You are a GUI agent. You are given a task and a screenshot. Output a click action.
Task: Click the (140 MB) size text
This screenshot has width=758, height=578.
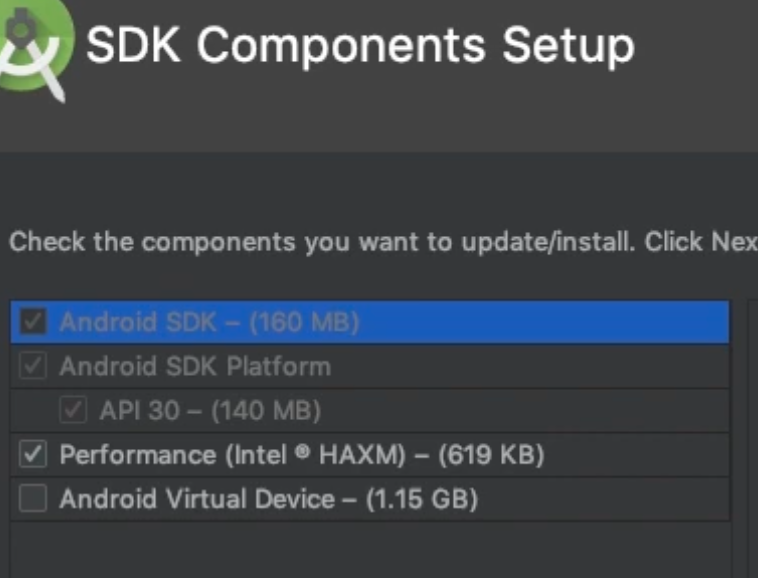point(266,410)
